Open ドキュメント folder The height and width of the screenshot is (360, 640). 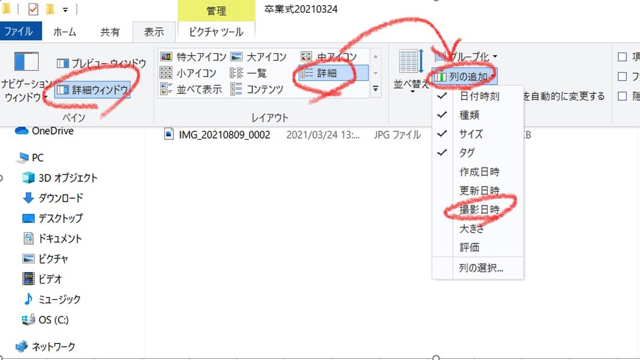pos(52,239)
